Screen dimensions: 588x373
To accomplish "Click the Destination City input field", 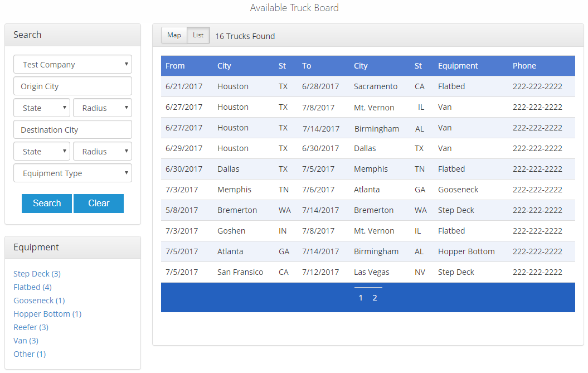I will pyautogui.click(x=72, y=130).
